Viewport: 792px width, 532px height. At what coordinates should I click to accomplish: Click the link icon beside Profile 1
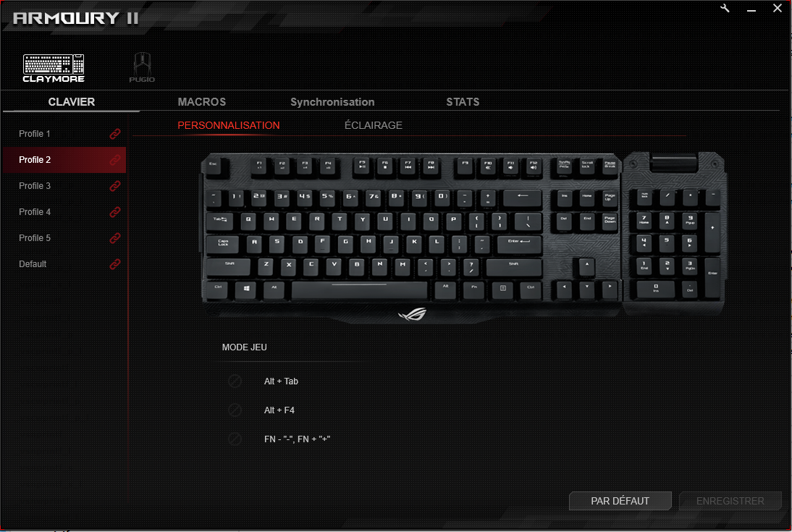[115, 134]
